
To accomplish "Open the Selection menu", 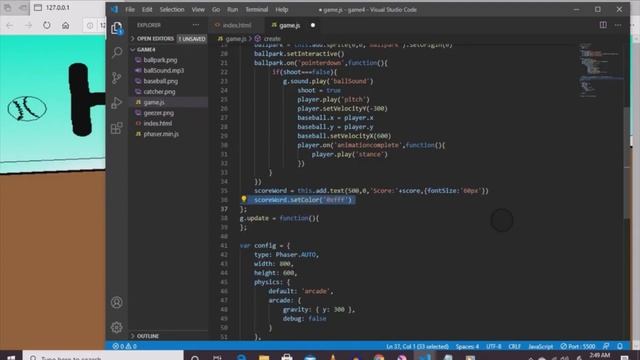I will 172,9.
